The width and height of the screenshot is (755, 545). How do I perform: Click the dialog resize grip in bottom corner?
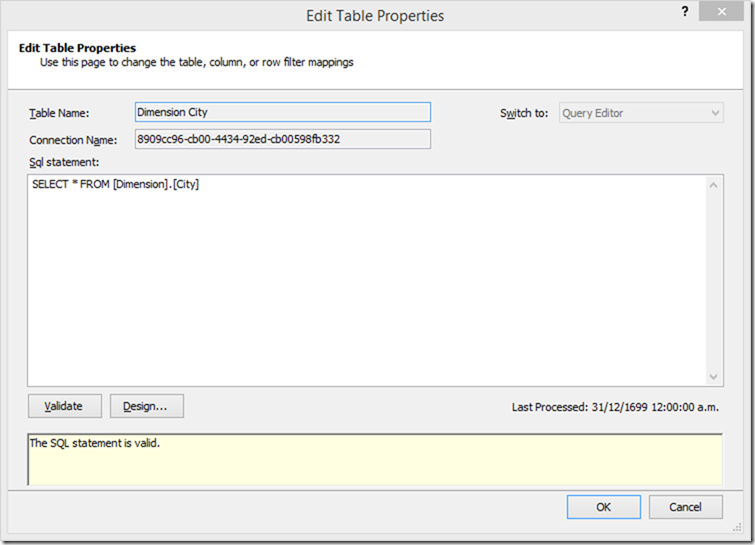(737, 528)
